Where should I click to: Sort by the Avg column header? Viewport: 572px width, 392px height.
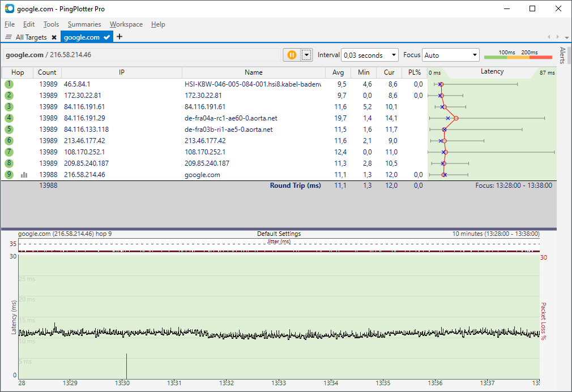(338, 72)
